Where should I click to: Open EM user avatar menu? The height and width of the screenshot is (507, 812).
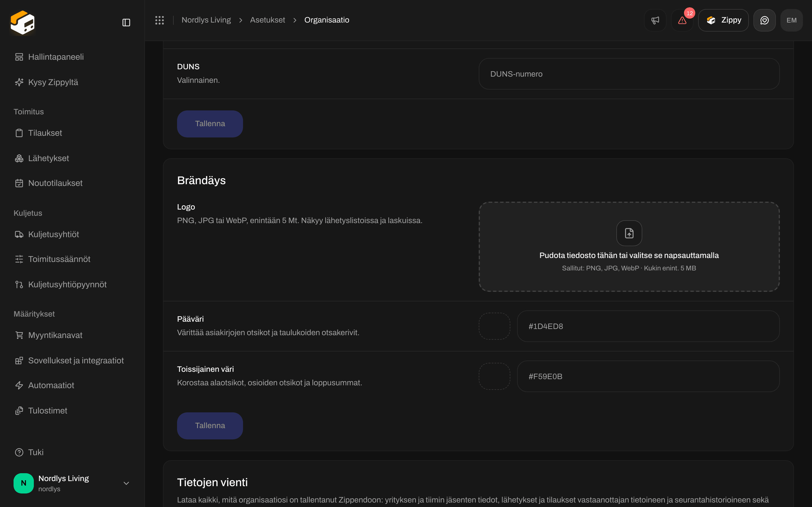point(791,20)
